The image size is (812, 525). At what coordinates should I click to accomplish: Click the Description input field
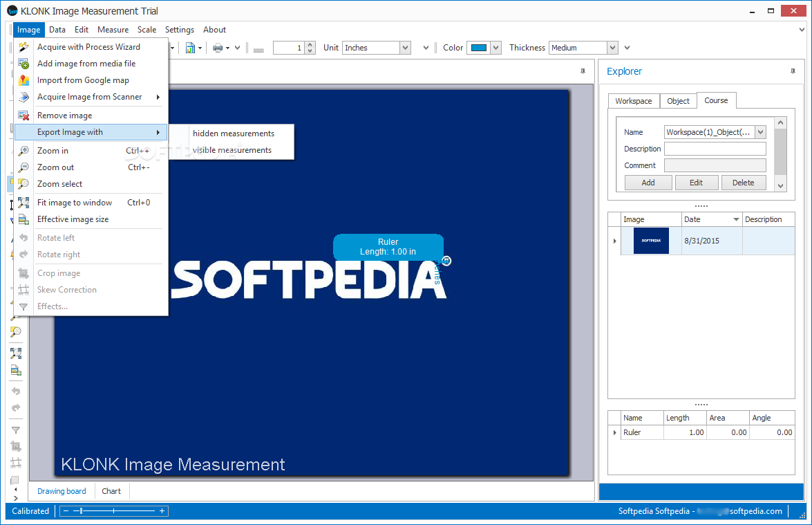click(715, 149)
